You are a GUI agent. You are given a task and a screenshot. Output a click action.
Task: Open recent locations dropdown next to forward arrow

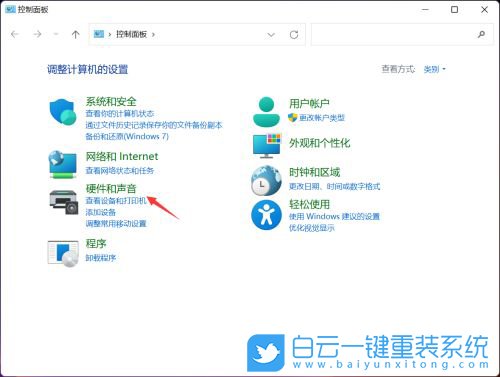pos(56,34)
